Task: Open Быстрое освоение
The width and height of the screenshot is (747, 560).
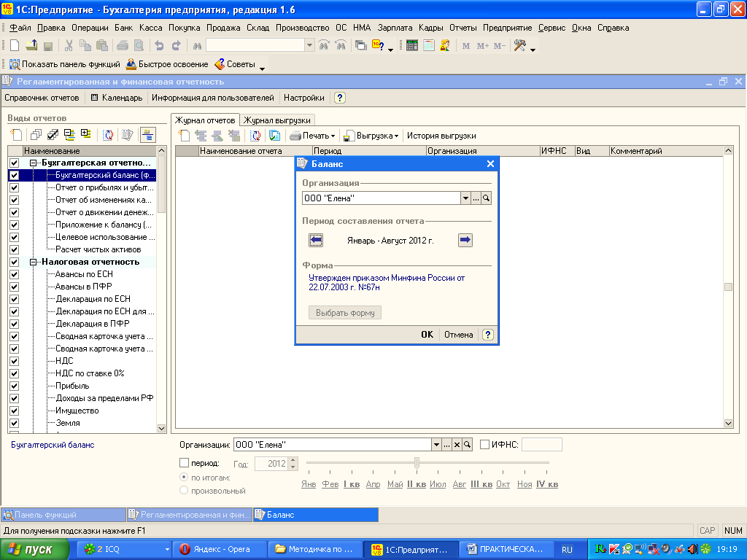Action: (x=167, y=64)
